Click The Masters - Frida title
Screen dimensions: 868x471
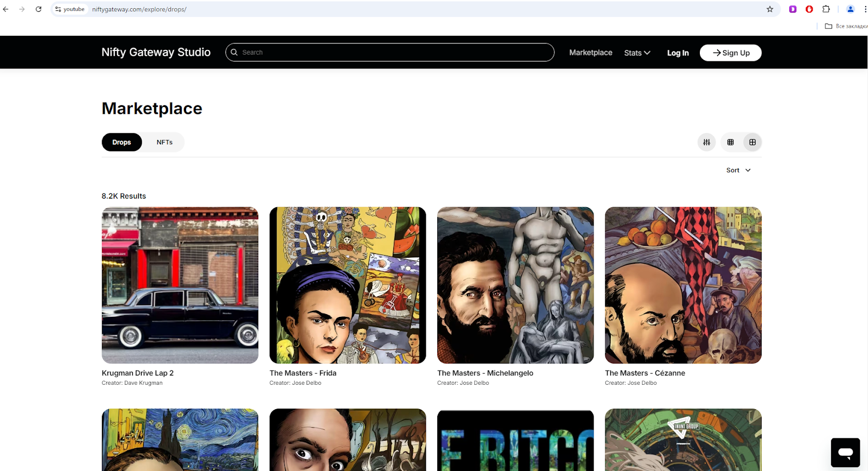tap(303, 373)
